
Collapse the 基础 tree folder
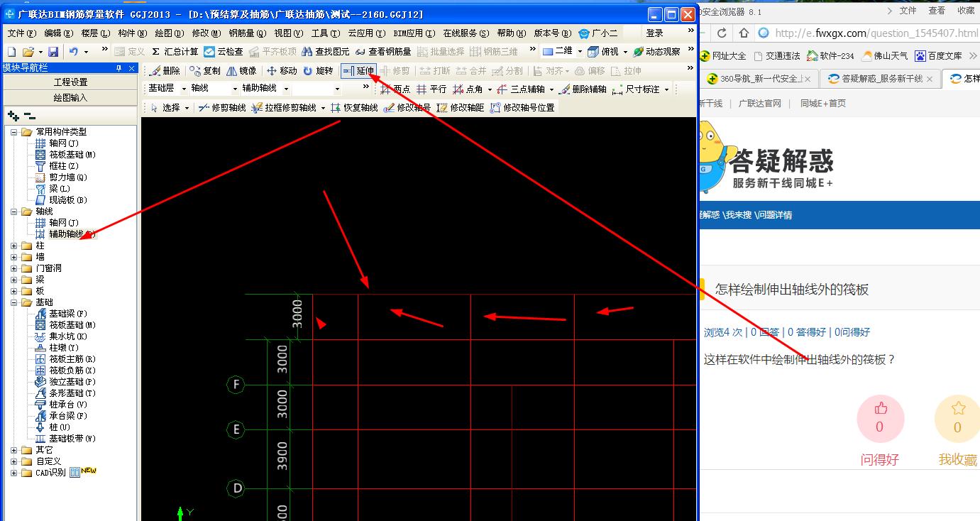pyautogui.click(x=14, y=302)
